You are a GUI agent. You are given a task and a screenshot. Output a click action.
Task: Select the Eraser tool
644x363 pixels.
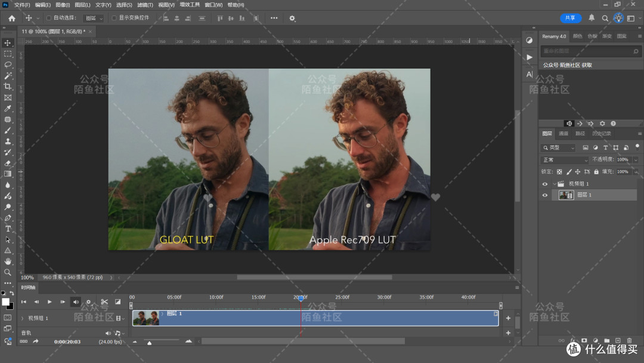pyautogui.click(x=8, y=163)
